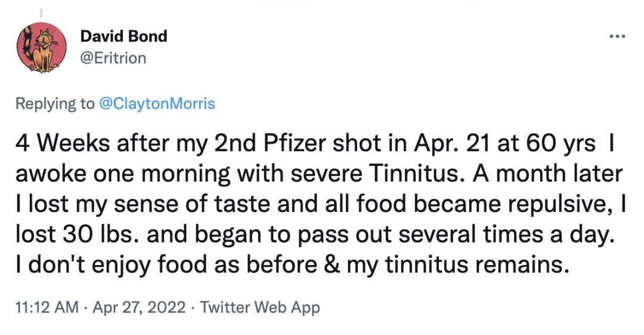Open the Twitter Web App source link
Screen dimensions: 644x335
pos(260,308)
